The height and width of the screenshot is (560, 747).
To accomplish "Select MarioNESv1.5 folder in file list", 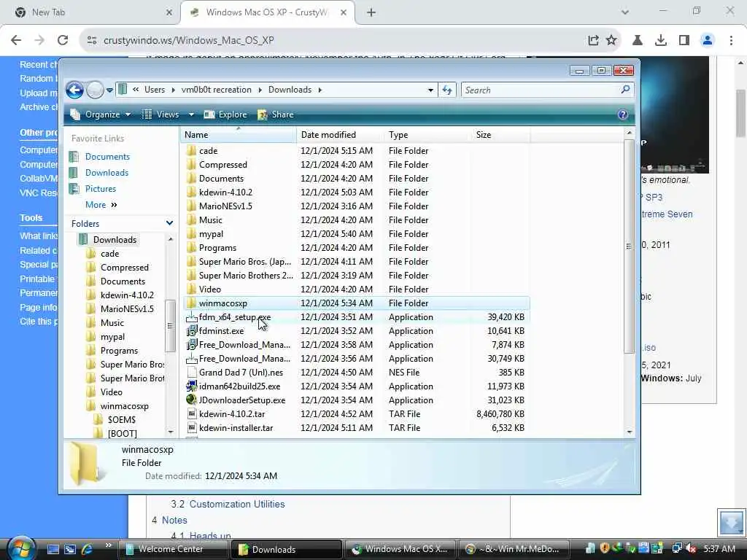I will tap(225, 206).
